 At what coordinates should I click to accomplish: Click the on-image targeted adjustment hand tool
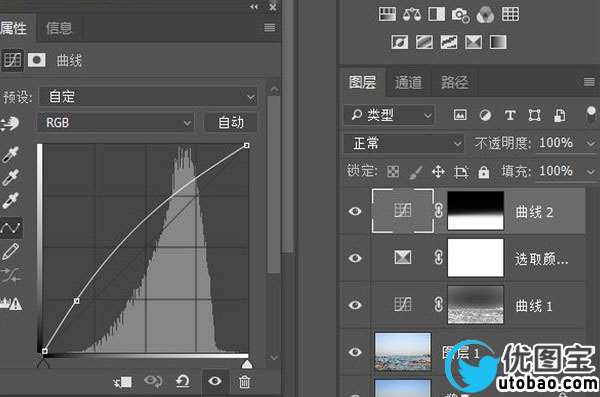[9, 123]
